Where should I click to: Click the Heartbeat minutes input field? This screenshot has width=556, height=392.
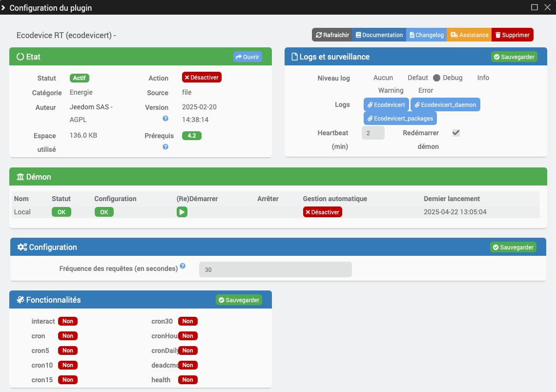373,133
